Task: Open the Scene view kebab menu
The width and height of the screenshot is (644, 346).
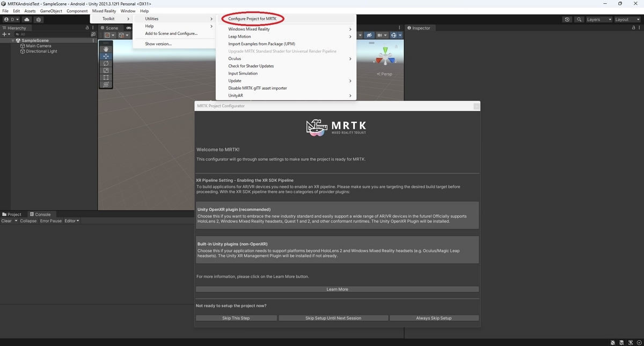Action: (x=400, y=28)
